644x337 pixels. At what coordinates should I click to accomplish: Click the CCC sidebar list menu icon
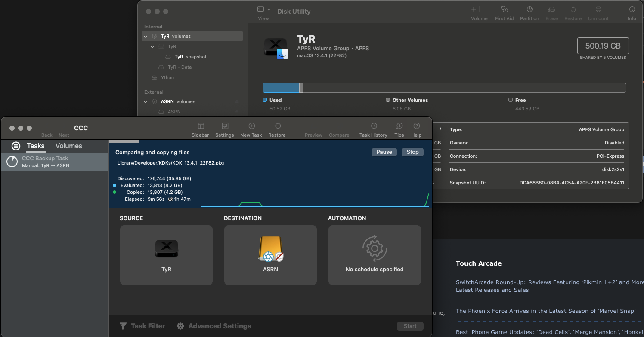pos(16,146)
